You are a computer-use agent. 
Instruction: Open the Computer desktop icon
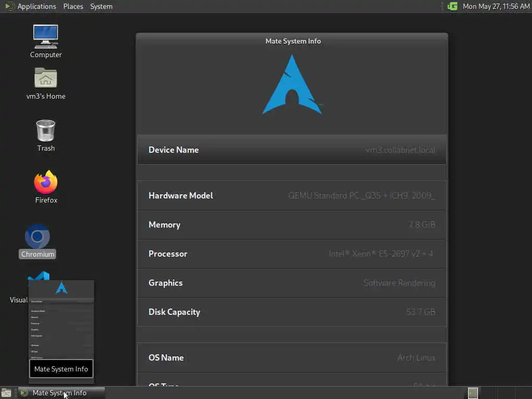pyautogui.click(x=46, y=41)
